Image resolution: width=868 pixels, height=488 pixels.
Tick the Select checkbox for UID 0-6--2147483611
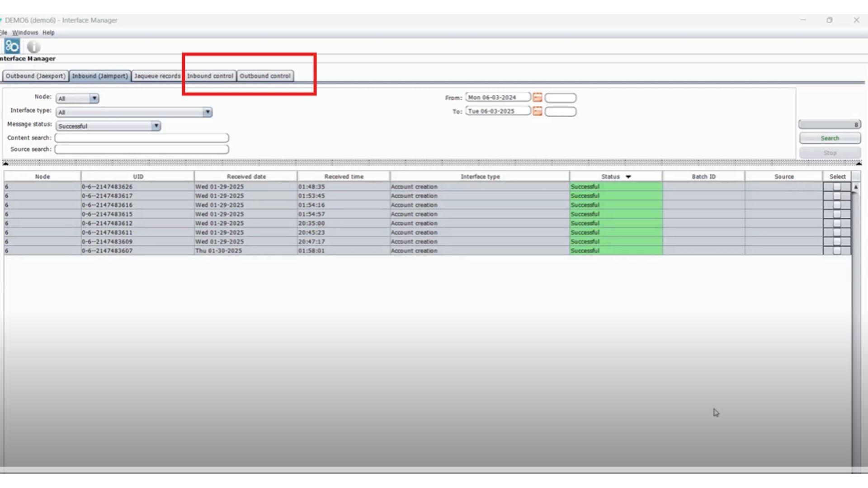point(837,232)
